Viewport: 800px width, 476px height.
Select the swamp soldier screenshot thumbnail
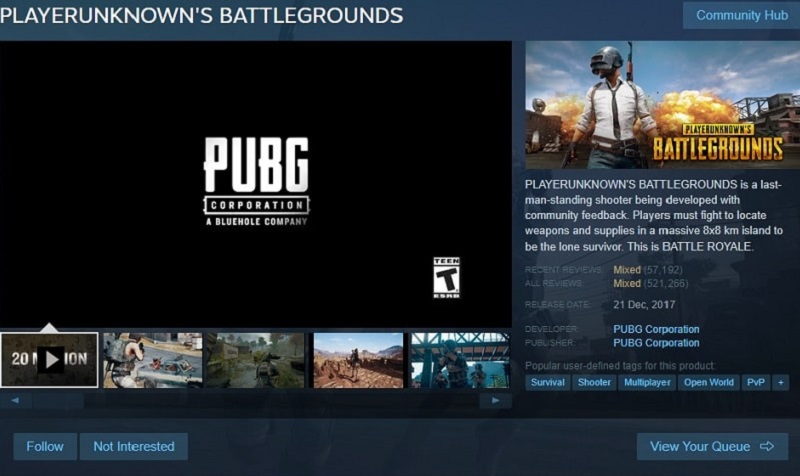(256, 360)
